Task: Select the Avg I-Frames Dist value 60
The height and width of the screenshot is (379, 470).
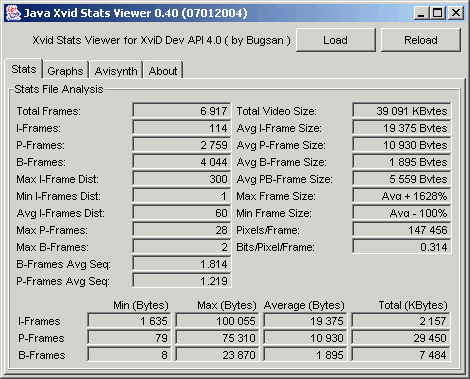Action: pos(182,213)
